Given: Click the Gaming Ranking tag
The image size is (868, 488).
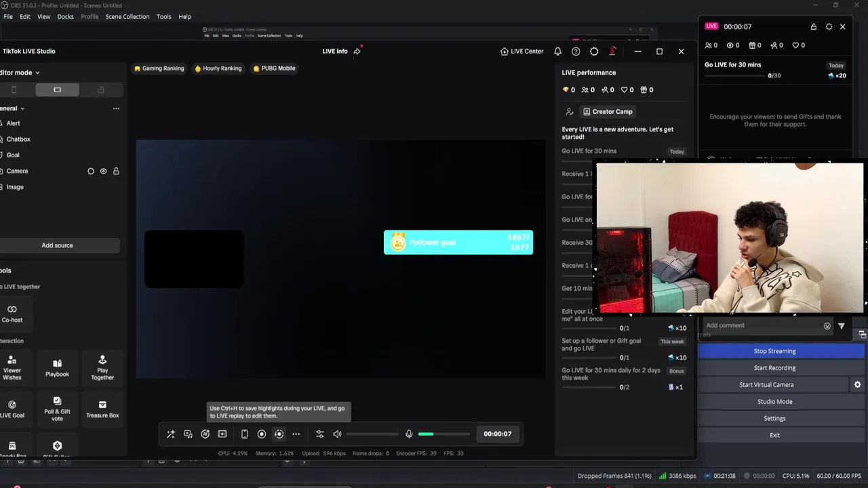Looking at the screenshot, I should (x=159, y=68).
